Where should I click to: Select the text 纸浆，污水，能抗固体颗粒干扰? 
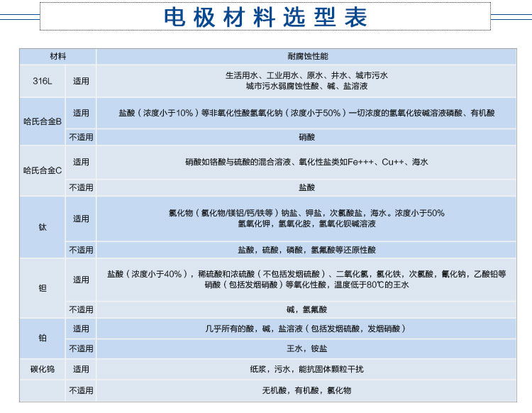(306, 369)
